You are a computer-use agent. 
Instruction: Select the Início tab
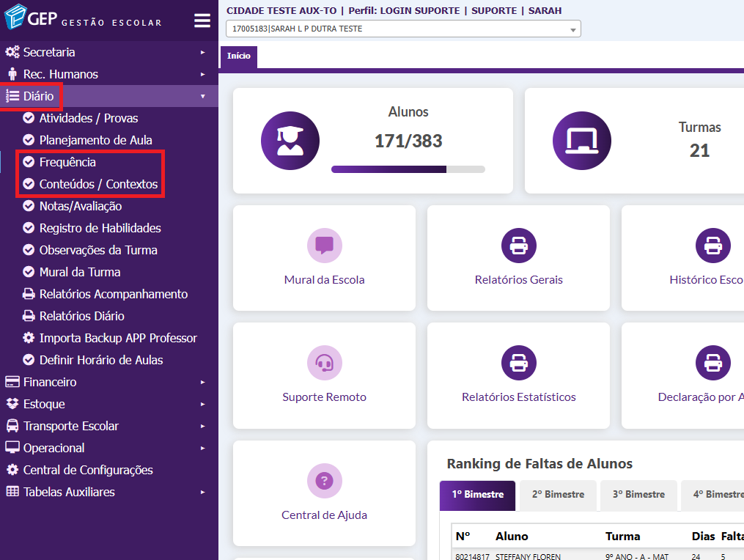(x=238, y=56)
